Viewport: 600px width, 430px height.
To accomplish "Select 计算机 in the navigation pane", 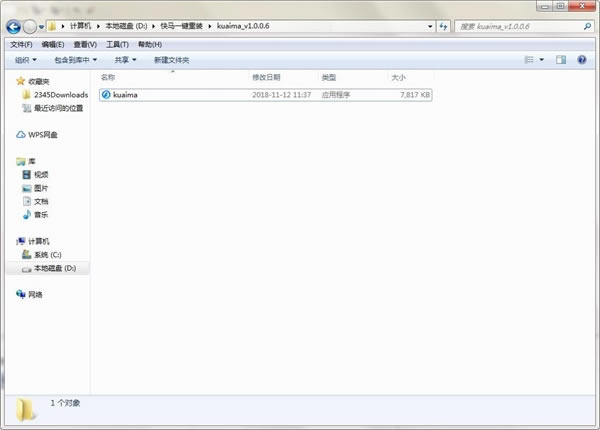I will coord(39,241).
